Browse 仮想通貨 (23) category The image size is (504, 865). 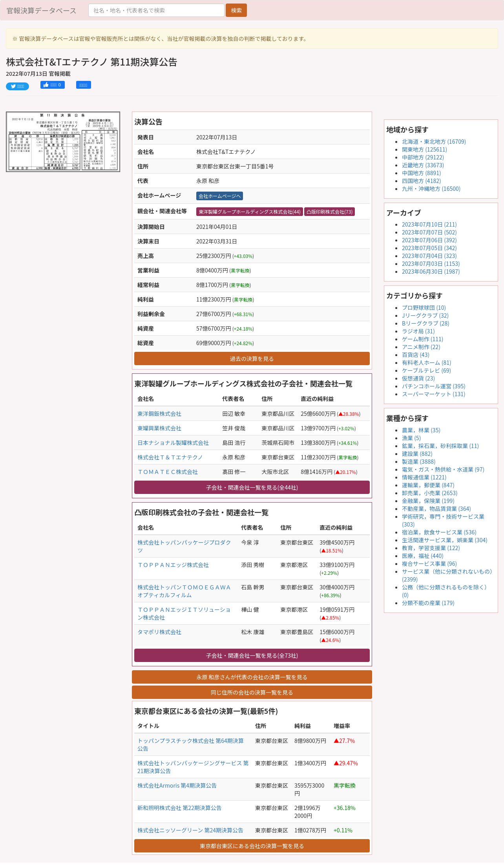click(418, 379)
